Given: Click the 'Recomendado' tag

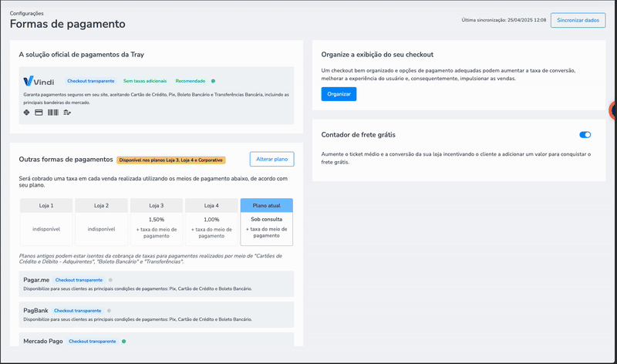Looking at the screenshot, I should coord(190,81).
